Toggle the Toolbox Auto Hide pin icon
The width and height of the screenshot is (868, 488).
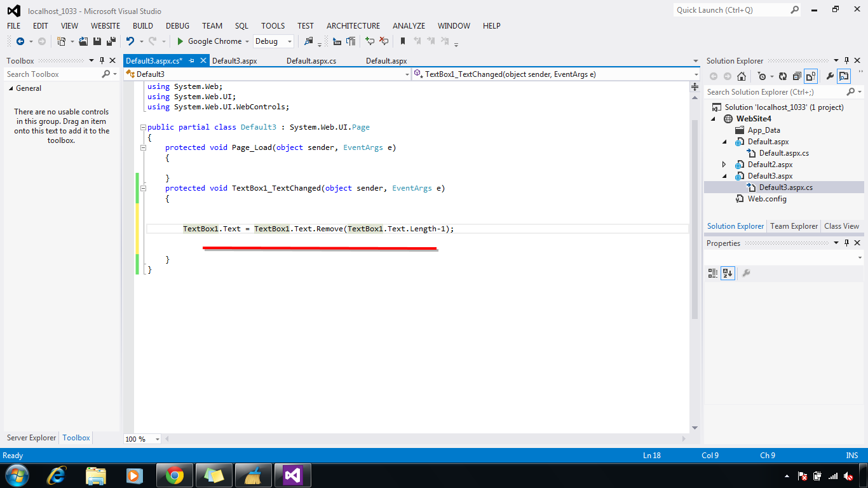tap(102, 60)
